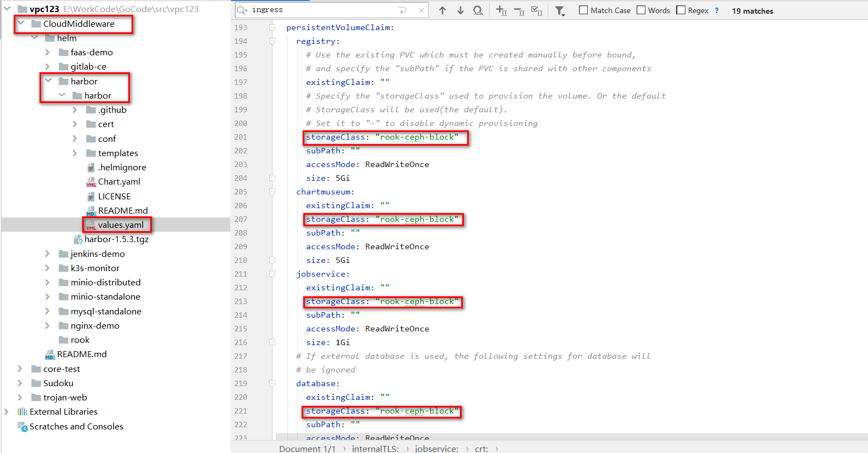Fold the registry block at line 194
The width and height of the screenshot is (868, 453).
tap(272, 41)
